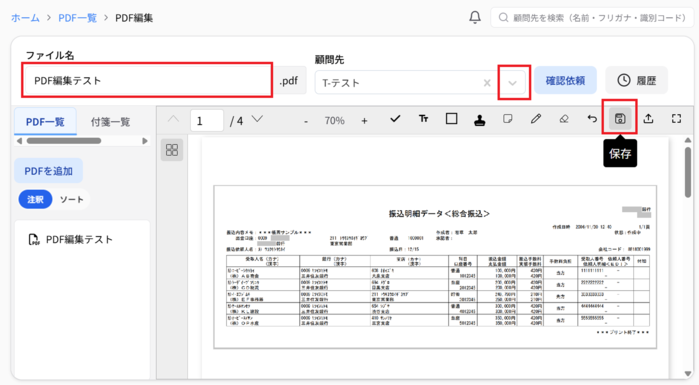Image resolution: width=699 pixels, height=385 pixels.
Task: Go to next page with down chevron
Action: [x=257, y=119]
